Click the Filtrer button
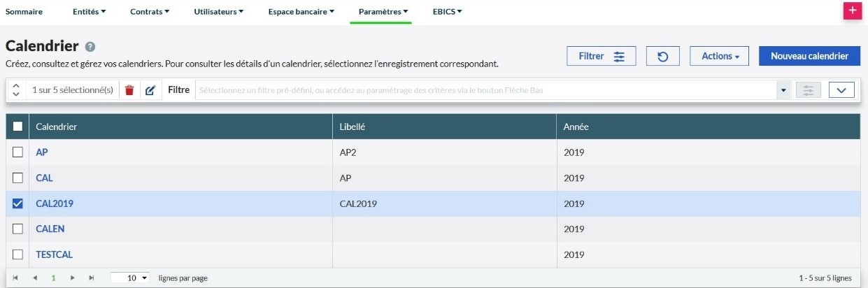The width and height of the screenshot is (868, 288). coord(602,57)
